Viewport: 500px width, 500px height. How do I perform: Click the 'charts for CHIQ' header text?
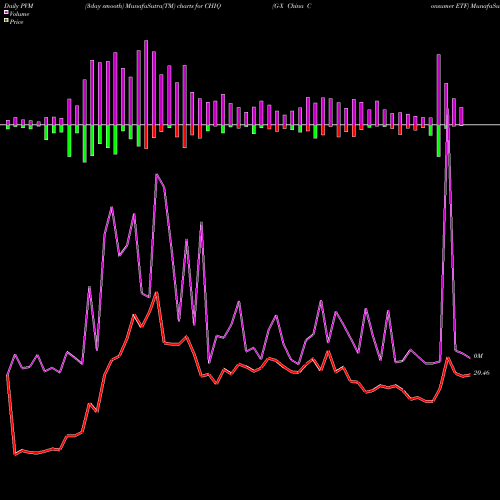coord(199,6)
